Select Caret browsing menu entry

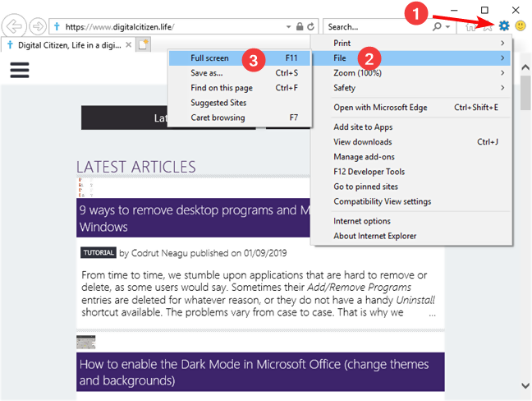pos(240,118)
